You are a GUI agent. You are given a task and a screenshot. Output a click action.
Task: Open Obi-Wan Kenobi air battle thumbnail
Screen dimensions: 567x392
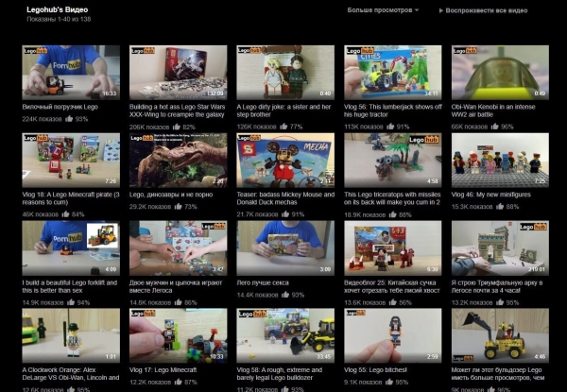[x=500, y=72]
